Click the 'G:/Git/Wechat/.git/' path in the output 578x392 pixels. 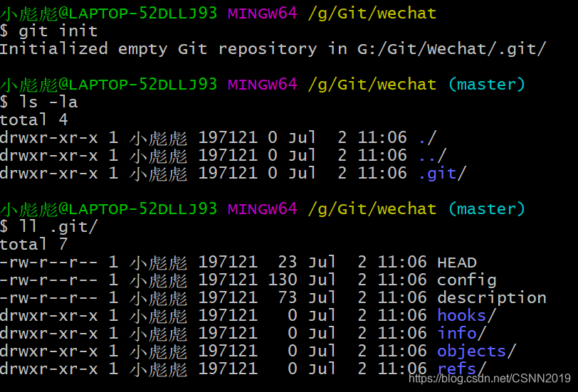pos(451,49)
